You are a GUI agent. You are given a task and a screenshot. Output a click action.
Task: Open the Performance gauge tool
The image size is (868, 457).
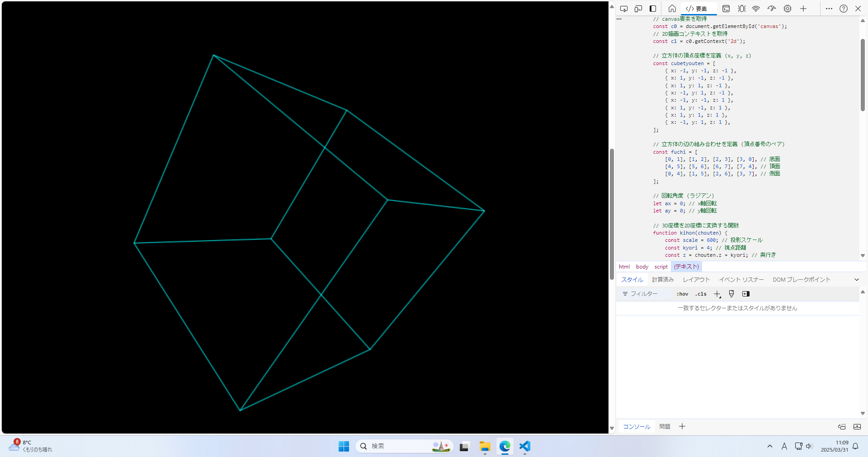click(x=772, y=9)
